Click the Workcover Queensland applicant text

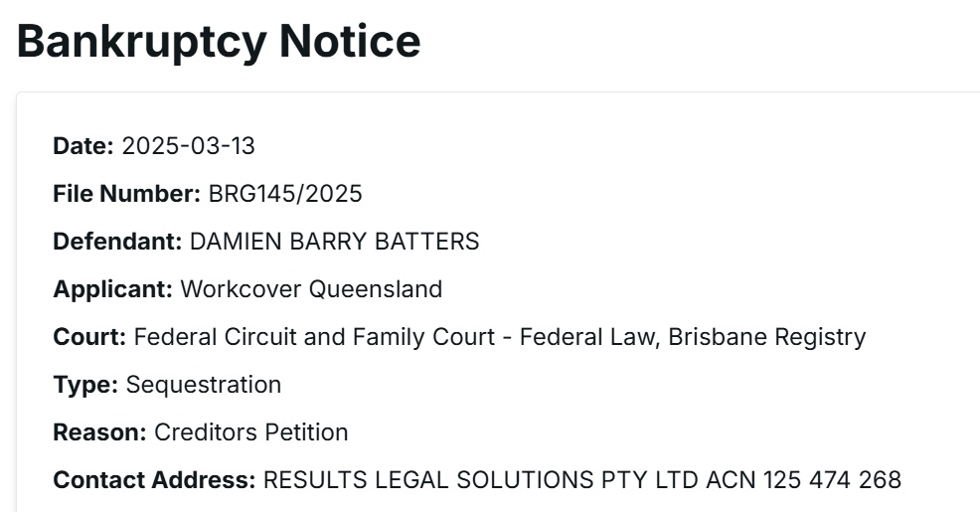[x=311, y=289]
